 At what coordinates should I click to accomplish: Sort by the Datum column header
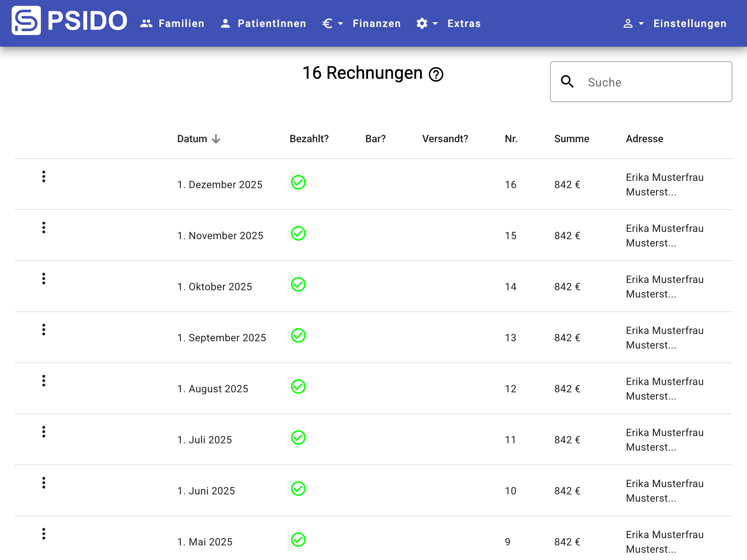click(x=192, y=139)
